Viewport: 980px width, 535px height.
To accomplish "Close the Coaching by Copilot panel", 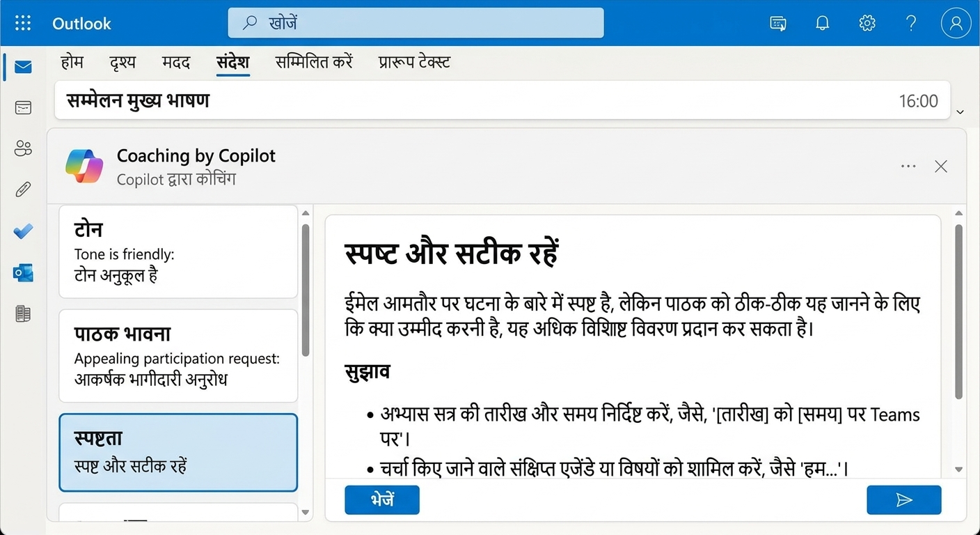I will coord(941,166).
